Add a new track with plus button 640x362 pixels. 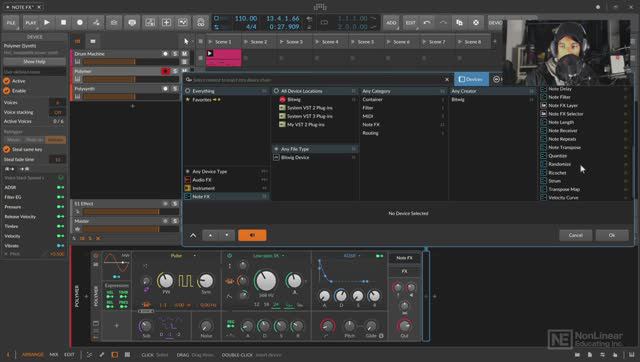click(132, 106)
